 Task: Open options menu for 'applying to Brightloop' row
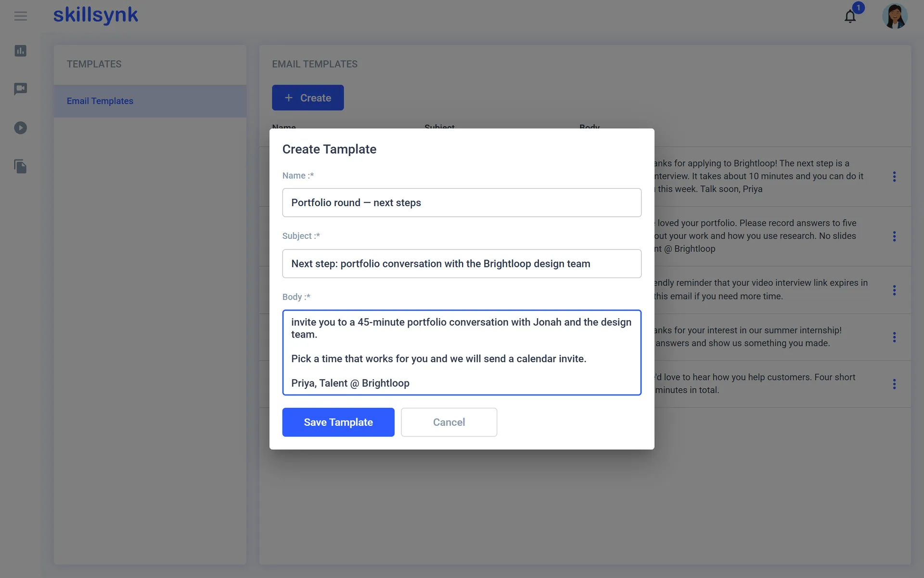click(x=894, y=177)
